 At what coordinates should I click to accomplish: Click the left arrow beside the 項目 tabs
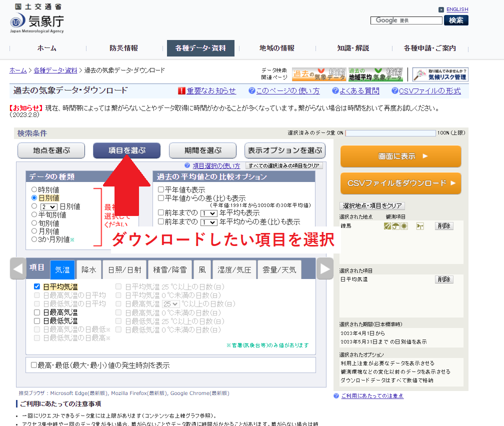click(18, 268)
